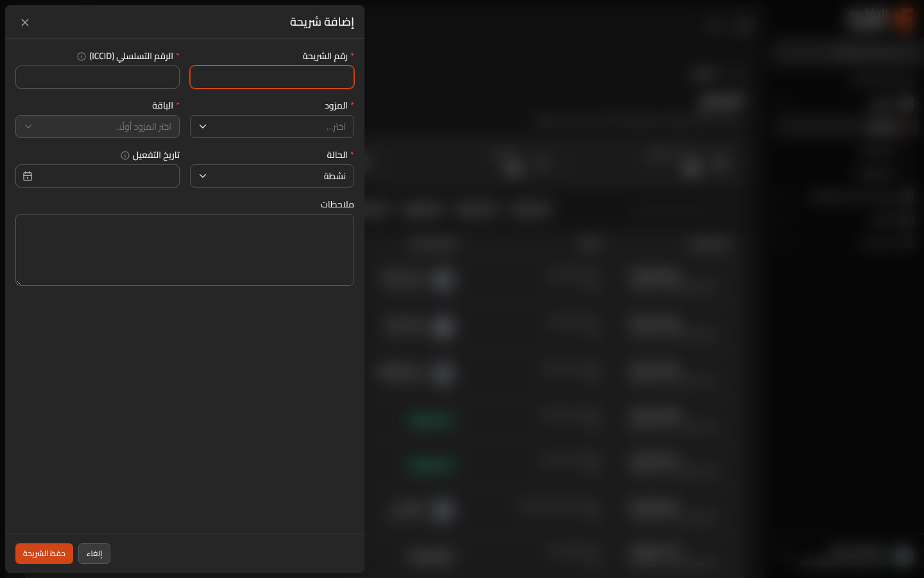Open the المزود provider dropdown
This screenshot has height=578, width=924.
(x=272, y=127)
